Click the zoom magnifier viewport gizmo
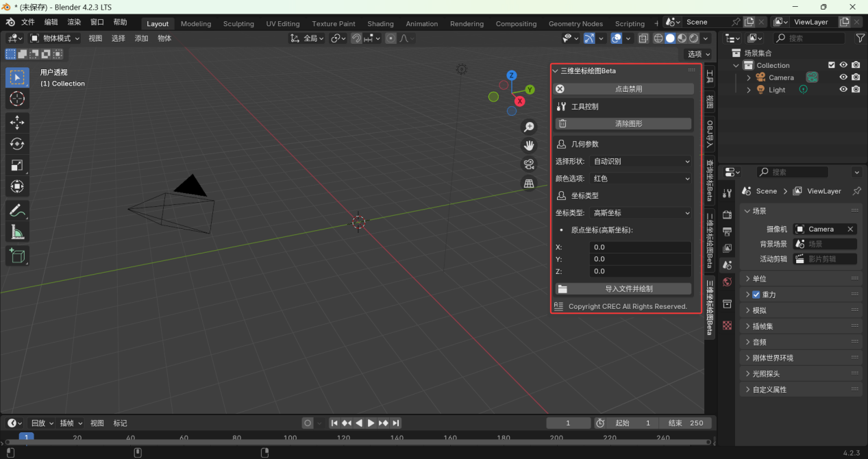The width and height of the screenshot is (868, 459). pos(529,127)
